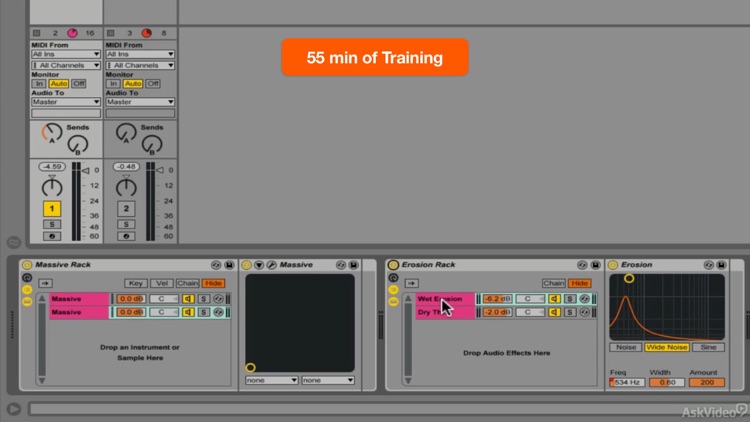
Task: Show macro controls in Massive Rack
Action: 27,278
